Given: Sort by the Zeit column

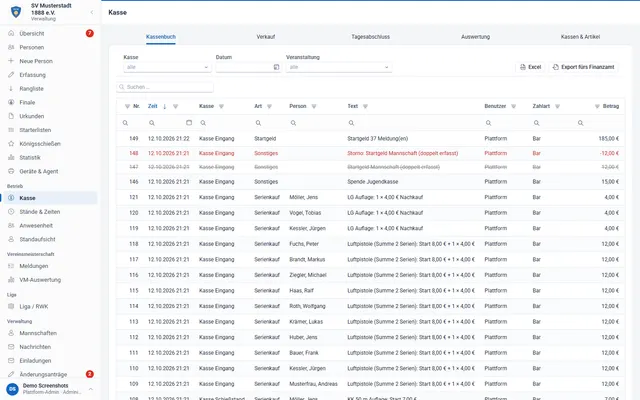Looking at the screenshot, I should coord(153,106).
